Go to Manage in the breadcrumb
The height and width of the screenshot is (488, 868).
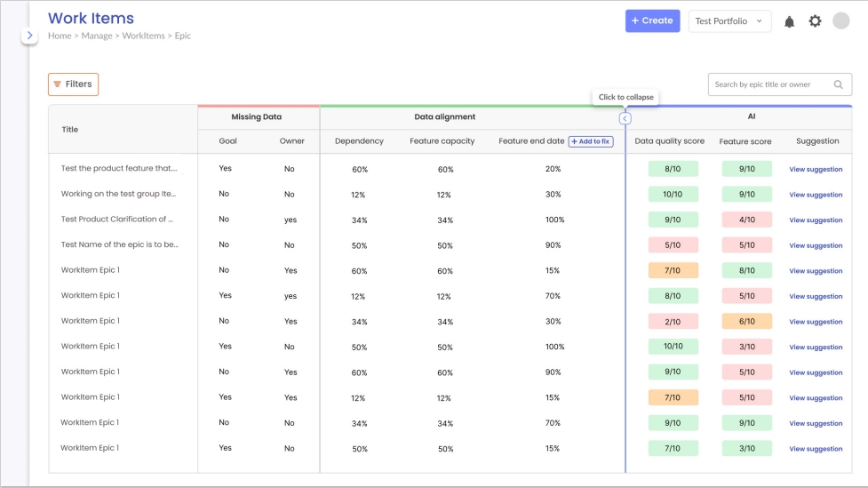(x=97, y=36)
